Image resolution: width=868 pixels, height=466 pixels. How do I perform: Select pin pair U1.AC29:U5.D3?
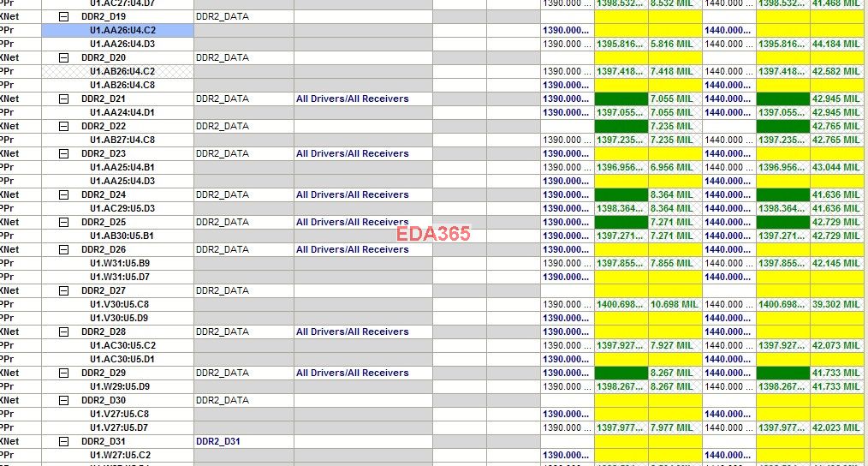tap(122, 208)
